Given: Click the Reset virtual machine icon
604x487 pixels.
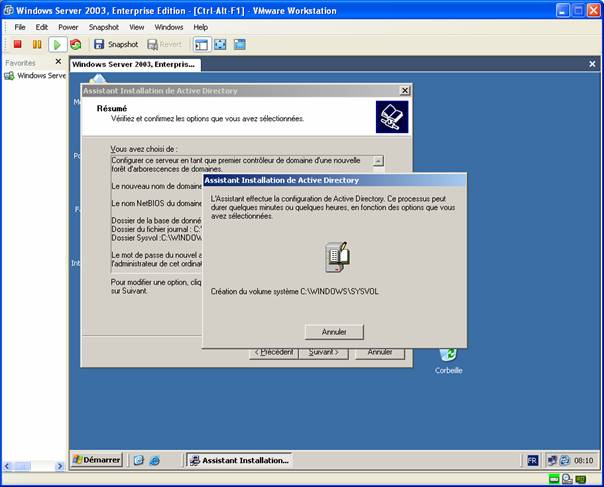Looking at the screenshot, I should (76, 44).
